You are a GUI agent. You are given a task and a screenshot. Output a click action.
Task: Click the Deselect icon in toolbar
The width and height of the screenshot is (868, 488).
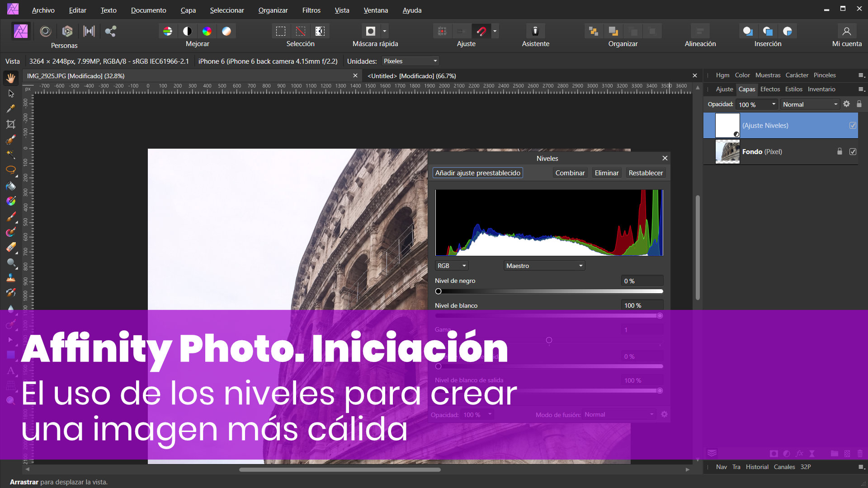301,31
